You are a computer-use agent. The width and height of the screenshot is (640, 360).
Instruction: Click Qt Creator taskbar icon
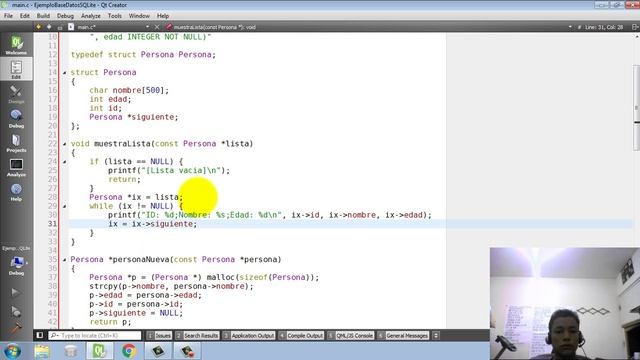click(x=99, y=351)
